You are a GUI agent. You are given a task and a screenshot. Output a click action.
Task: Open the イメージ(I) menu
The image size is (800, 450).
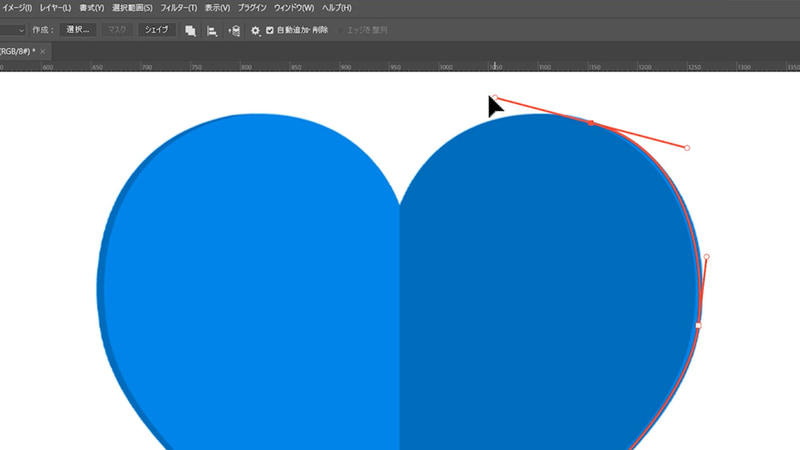(16, 8)
